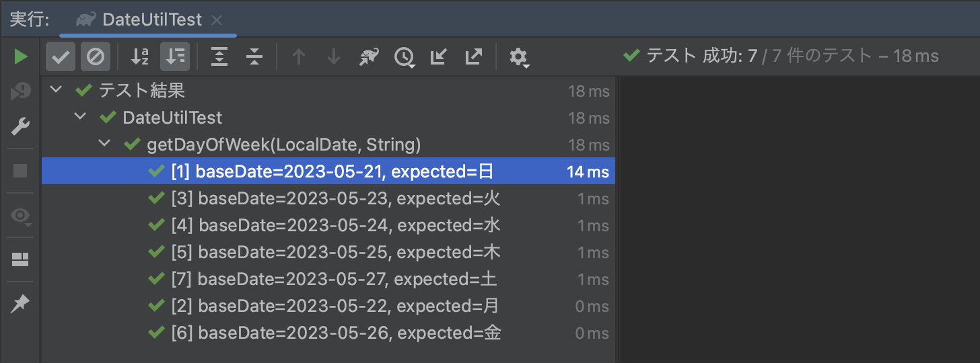Toggle show ignored tests button
This screenshot has height=363, width=980.
(96, 57)
